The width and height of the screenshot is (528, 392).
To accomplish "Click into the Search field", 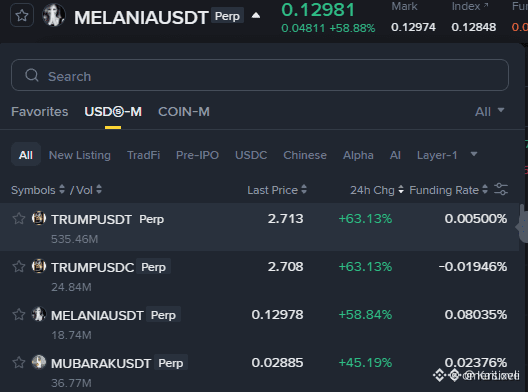I will 260,75.
